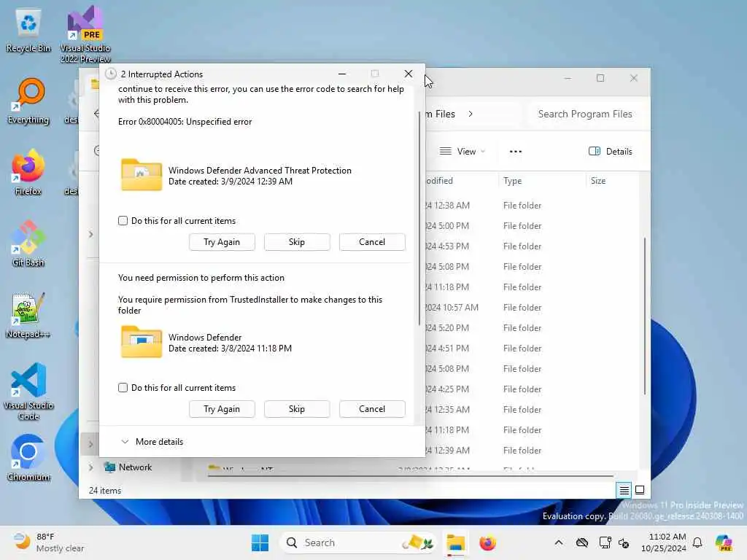Cancel the Windows Defender folder action

(x=372, y=409)
